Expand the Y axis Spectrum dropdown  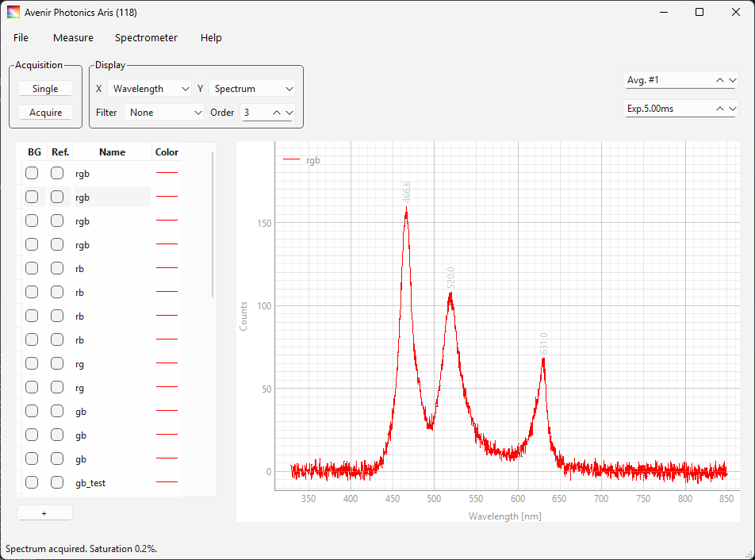tap(253, 89)
